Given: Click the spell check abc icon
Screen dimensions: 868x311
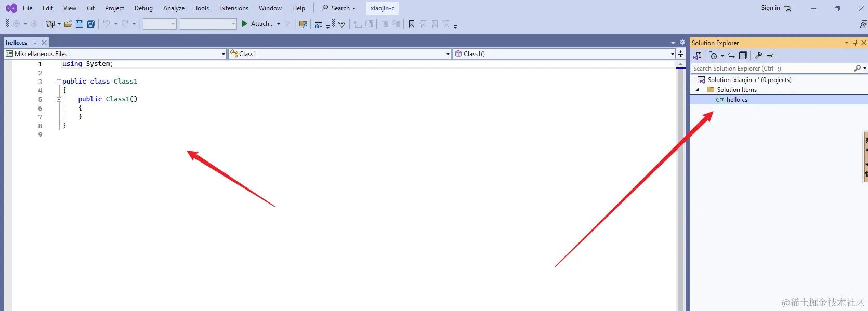Looking at the screenshot, I should click(341, 24).
